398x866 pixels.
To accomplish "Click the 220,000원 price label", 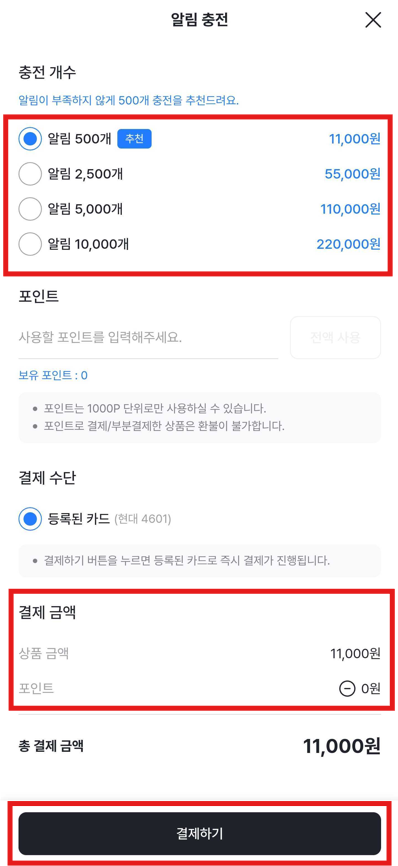I will tap(348, 244).
